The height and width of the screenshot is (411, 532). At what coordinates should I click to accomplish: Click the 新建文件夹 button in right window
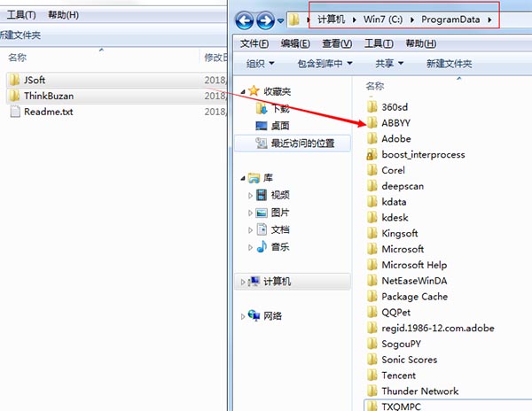pyautogui.click(x=449, y=64)
